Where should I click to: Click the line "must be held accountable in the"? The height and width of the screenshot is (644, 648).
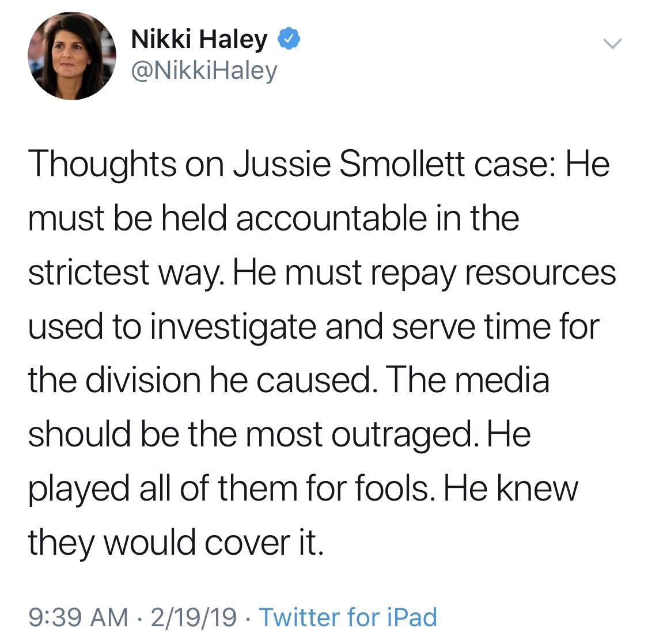click(274, 218)
